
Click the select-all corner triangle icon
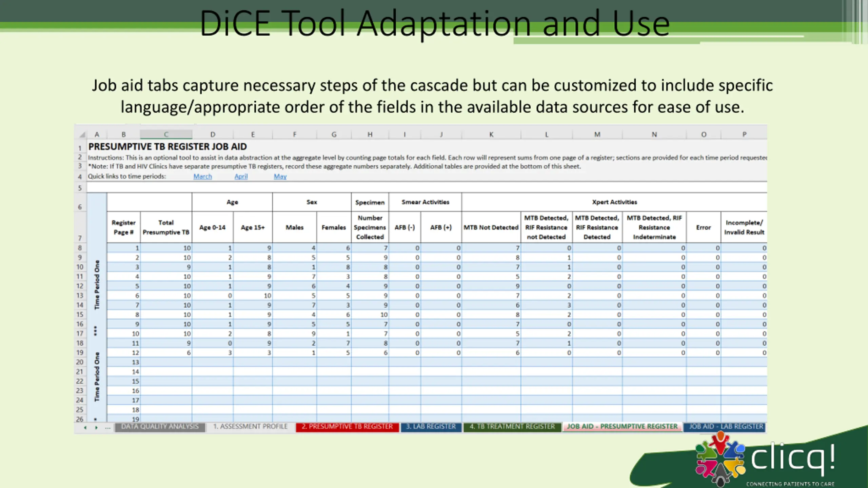[82, 135]
